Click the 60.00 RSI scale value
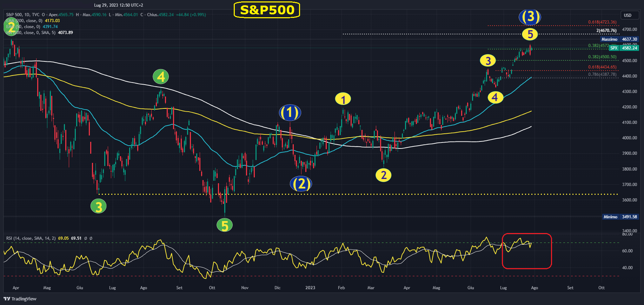 click(628, 251)
